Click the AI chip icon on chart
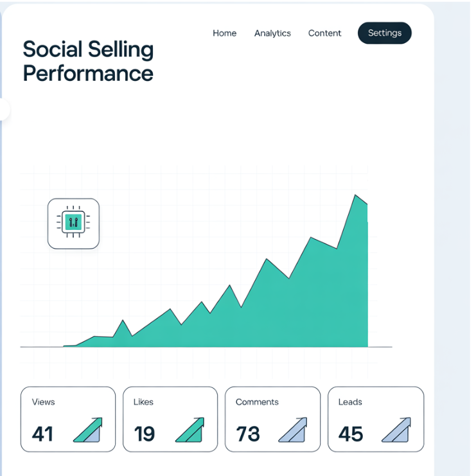The height and width of the screenshot is (476, 476). 73,224
